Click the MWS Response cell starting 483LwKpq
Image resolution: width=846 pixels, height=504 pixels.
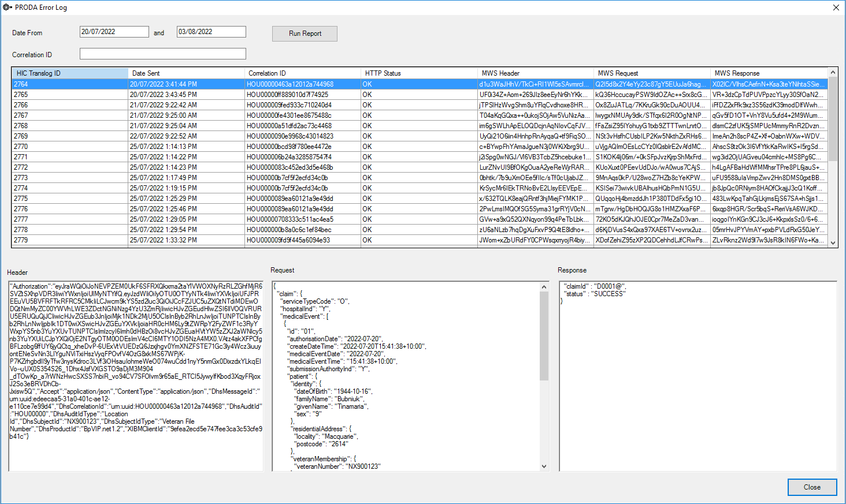pos(769,199)
